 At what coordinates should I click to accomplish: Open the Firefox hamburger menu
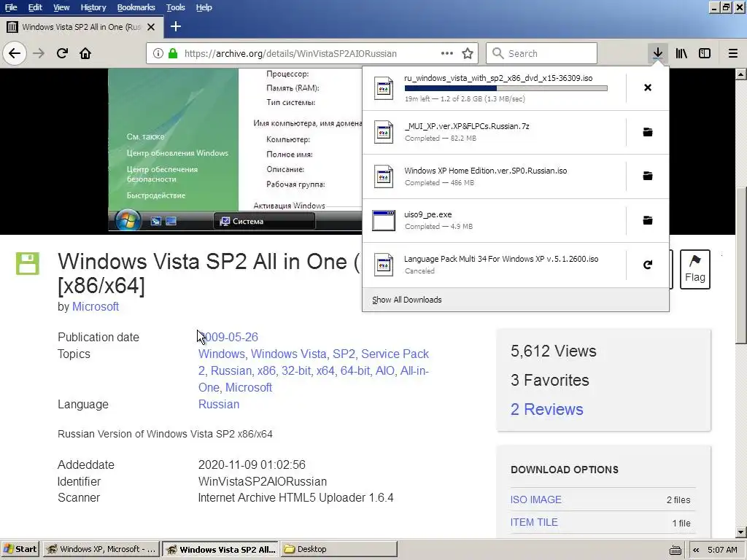click(732, 53)
